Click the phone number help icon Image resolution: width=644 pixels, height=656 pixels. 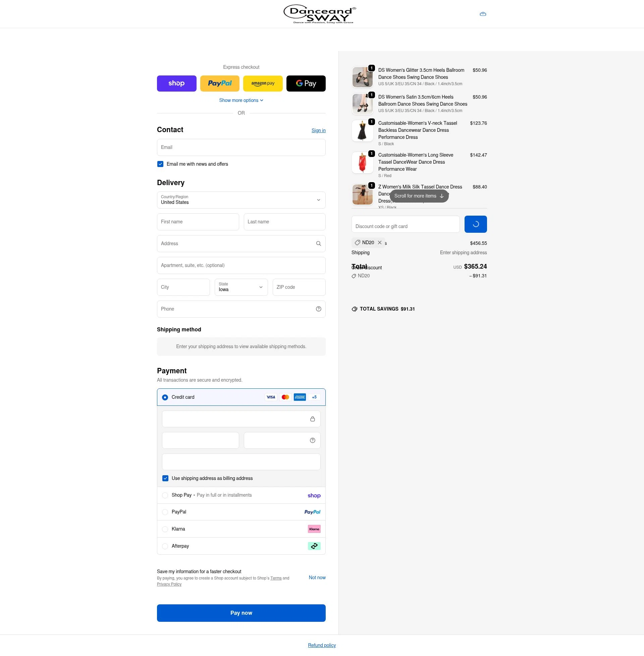point(318,309)
